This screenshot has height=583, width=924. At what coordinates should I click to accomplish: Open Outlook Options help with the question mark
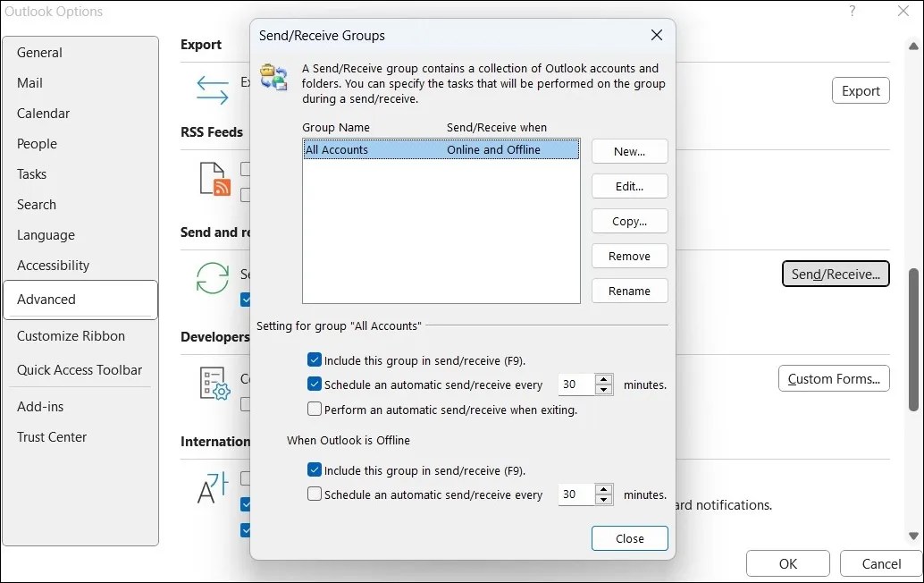pos(851,12)
